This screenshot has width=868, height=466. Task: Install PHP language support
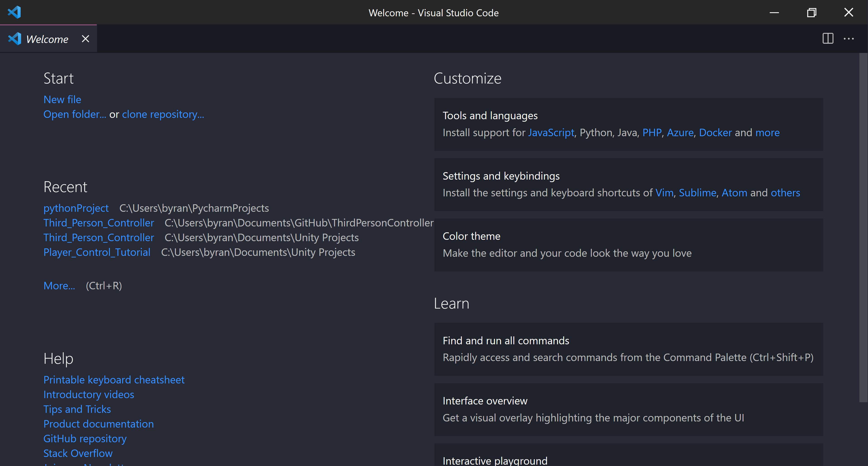[x=652, y=133]
